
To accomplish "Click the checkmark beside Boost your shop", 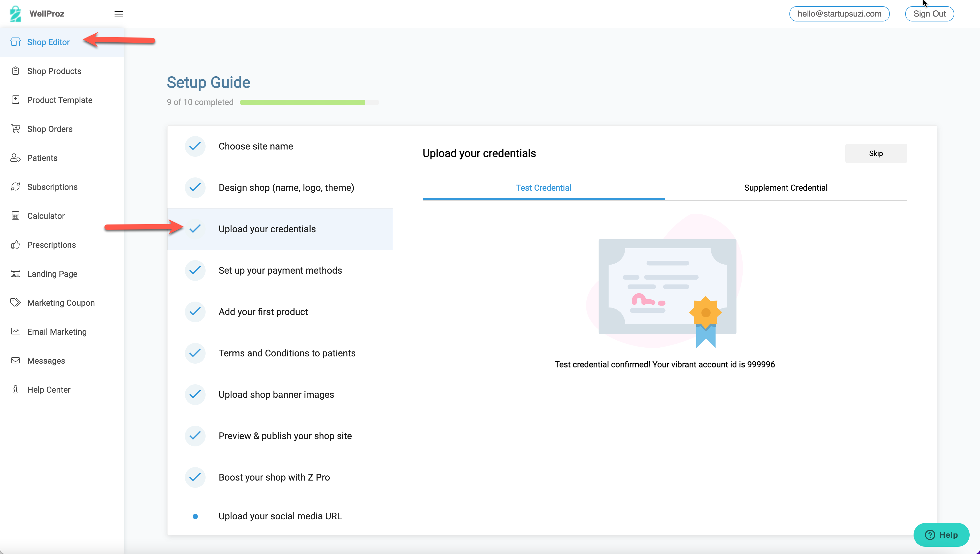I will point(195,477).
